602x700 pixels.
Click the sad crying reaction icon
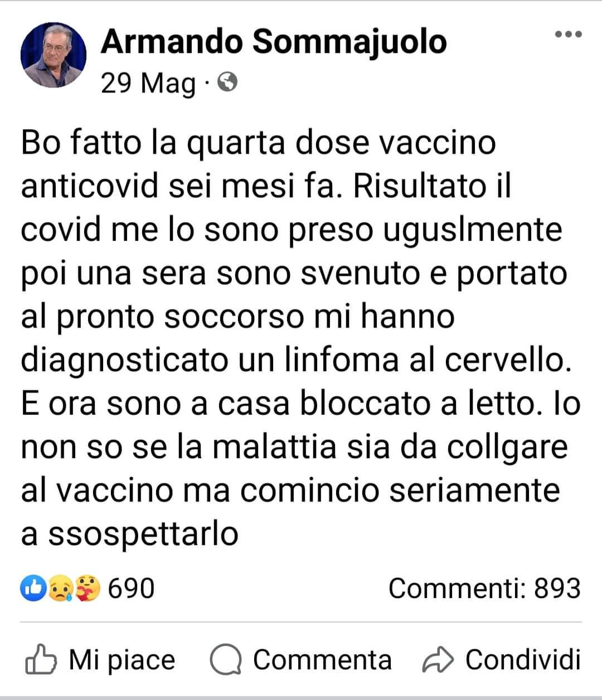point(59,588)
